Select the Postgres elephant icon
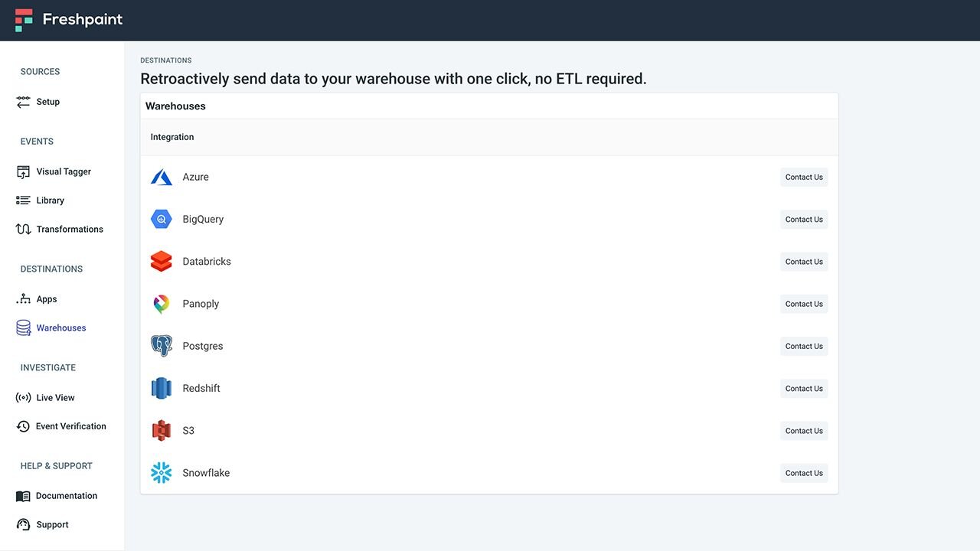This screenshot has width=980, height=551. (x=162, y=346)
